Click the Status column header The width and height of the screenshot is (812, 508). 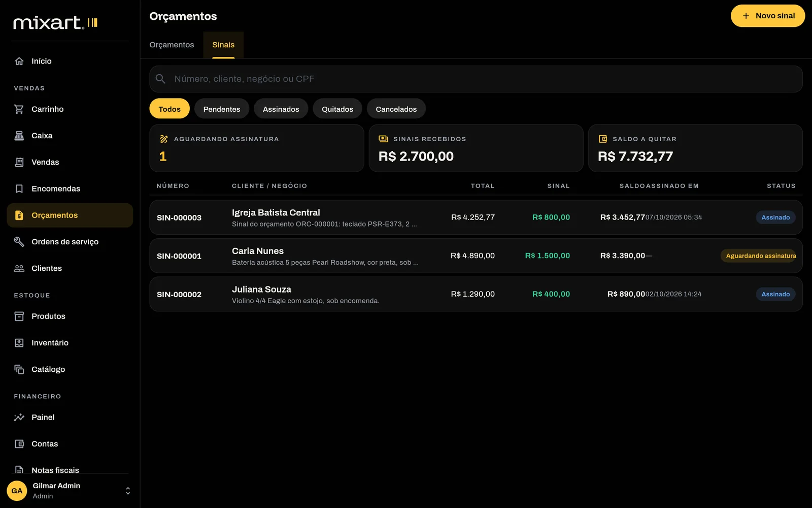pos(781,186)
